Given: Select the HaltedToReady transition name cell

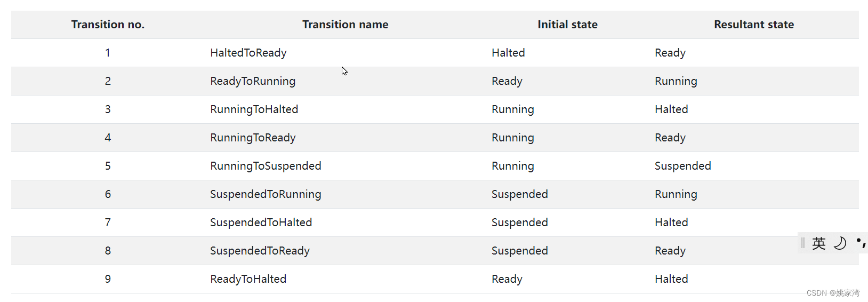Looking at the screenshot, I should [248, 53].
